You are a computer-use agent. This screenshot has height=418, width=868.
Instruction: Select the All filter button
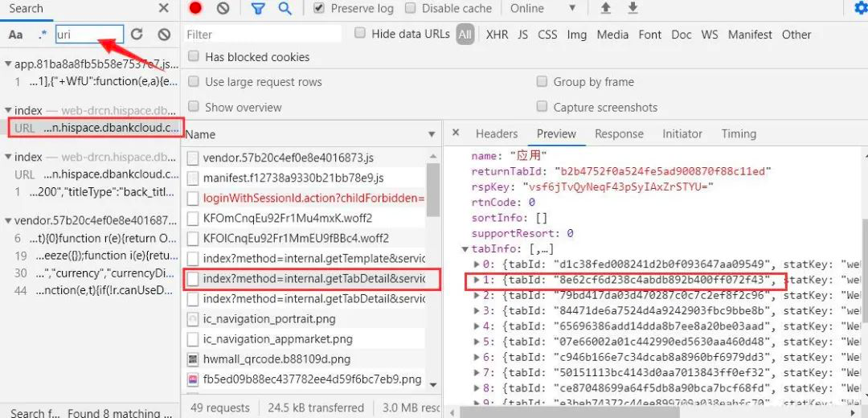tap(465, 35)
